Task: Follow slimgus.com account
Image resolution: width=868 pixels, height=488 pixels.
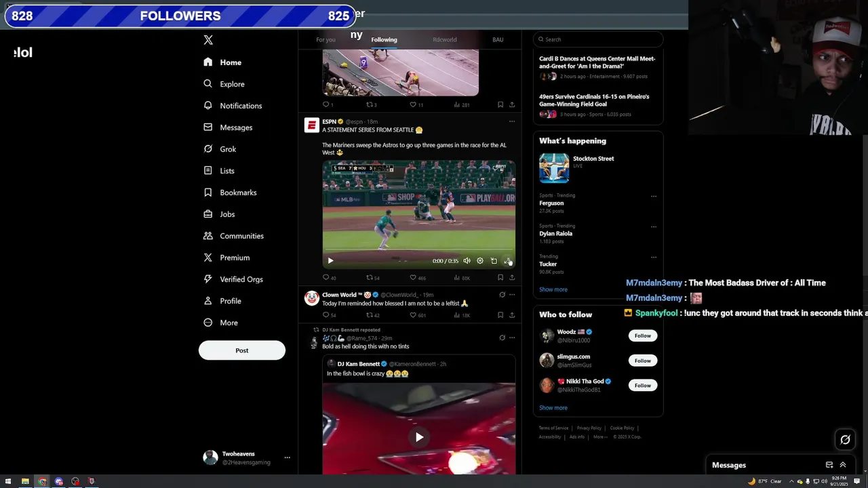Action: click(643, 361)
